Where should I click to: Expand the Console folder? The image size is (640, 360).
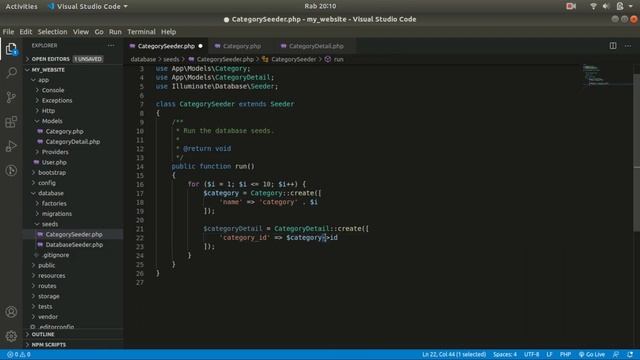click(53, 90)
